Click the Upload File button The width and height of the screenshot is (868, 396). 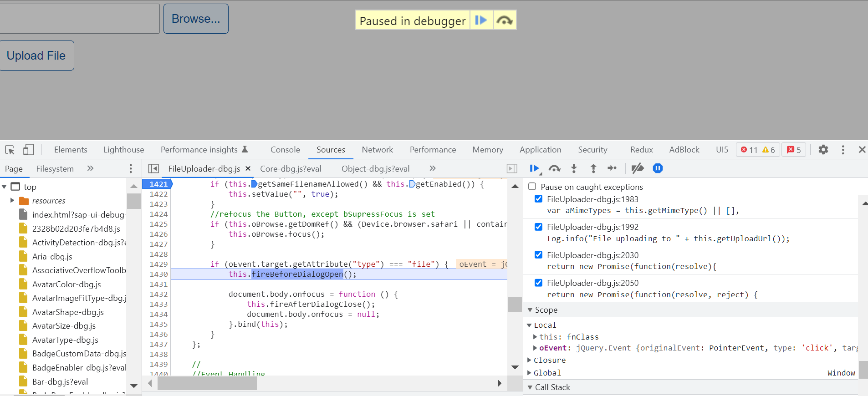[x=36, y=56]
